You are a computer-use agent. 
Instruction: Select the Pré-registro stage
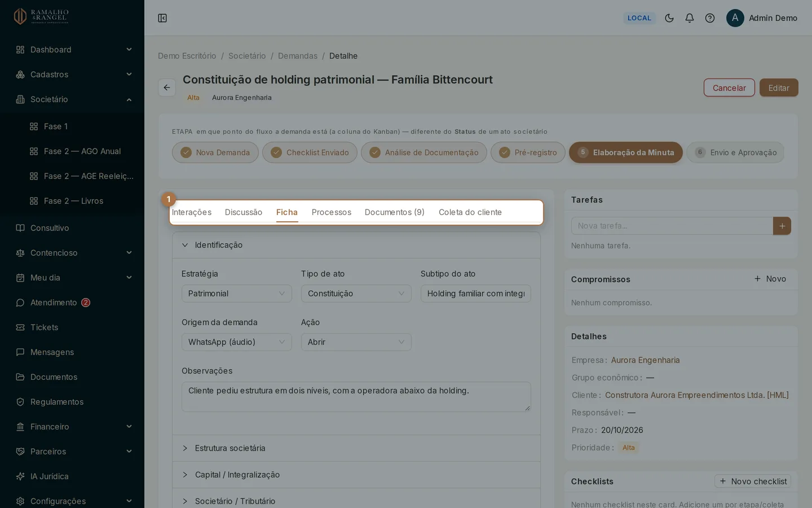click(x=528, y=152)
